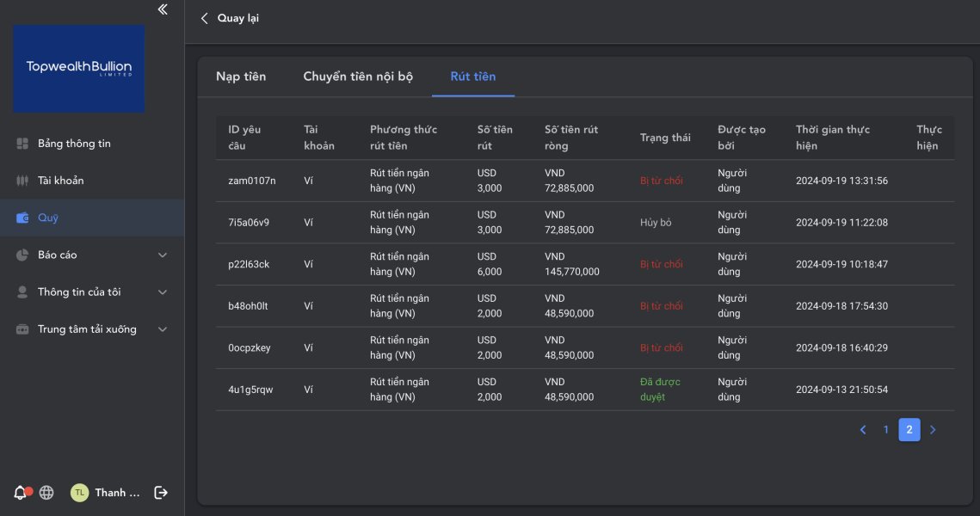The height and width of the screenshot is (516, 980).
Task: Expand the Thông tin của tôi chevron
Action: tap(163, 292)
